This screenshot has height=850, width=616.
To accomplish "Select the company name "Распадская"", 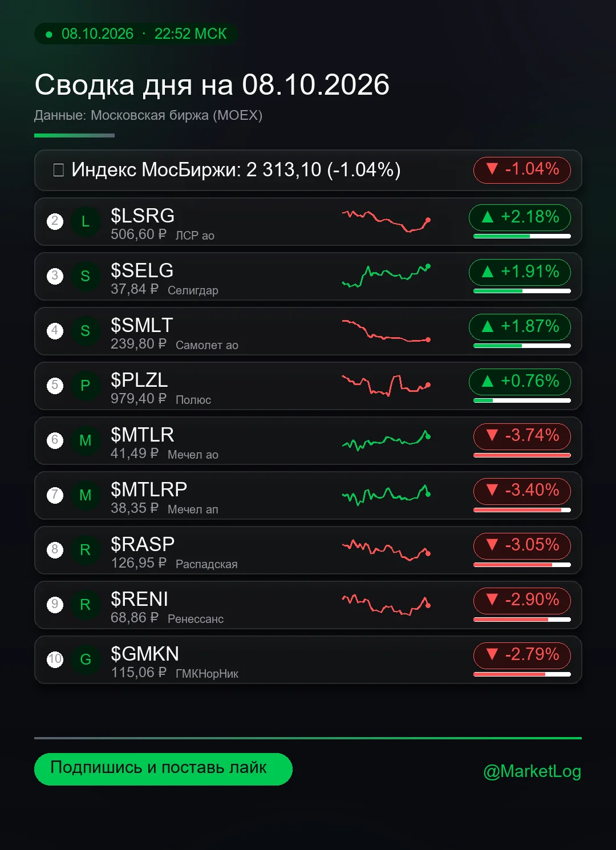I will tap(206, 564).
